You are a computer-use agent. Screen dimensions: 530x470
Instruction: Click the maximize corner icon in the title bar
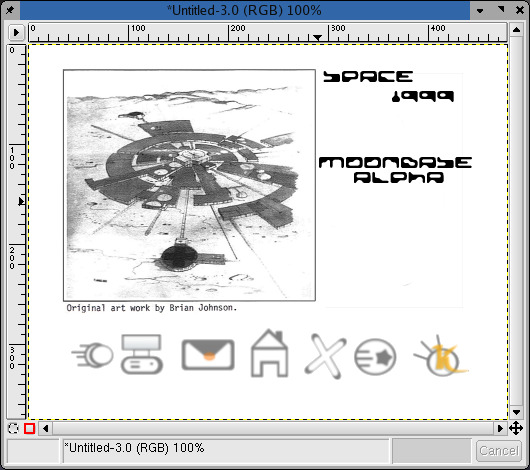pyautogui.click(x=501, y=10)
